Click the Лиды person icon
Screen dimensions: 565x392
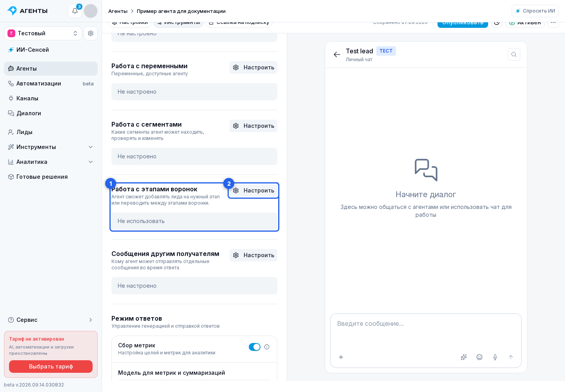pyautogui.click(x=11, y=132)
